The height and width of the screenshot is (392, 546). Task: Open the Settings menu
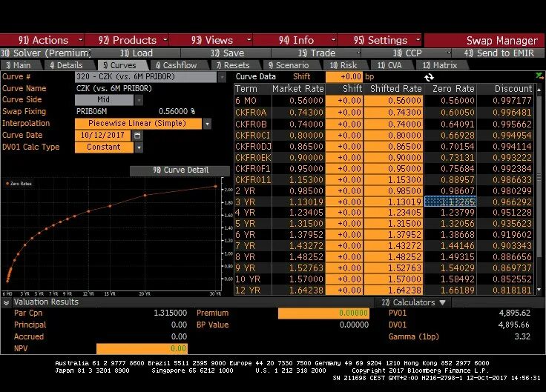click(380, 40)
